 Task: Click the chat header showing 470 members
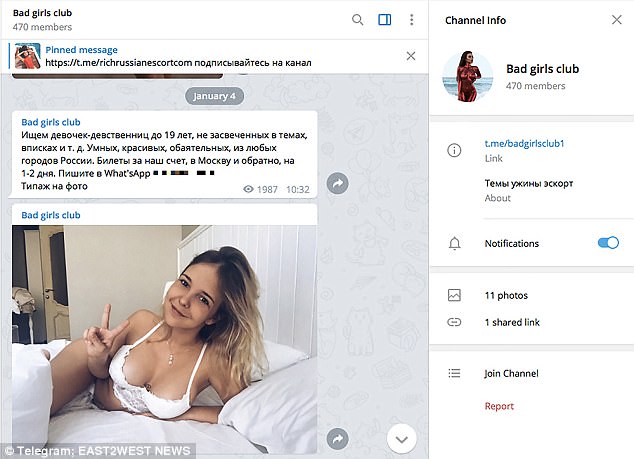click(42, 20)
